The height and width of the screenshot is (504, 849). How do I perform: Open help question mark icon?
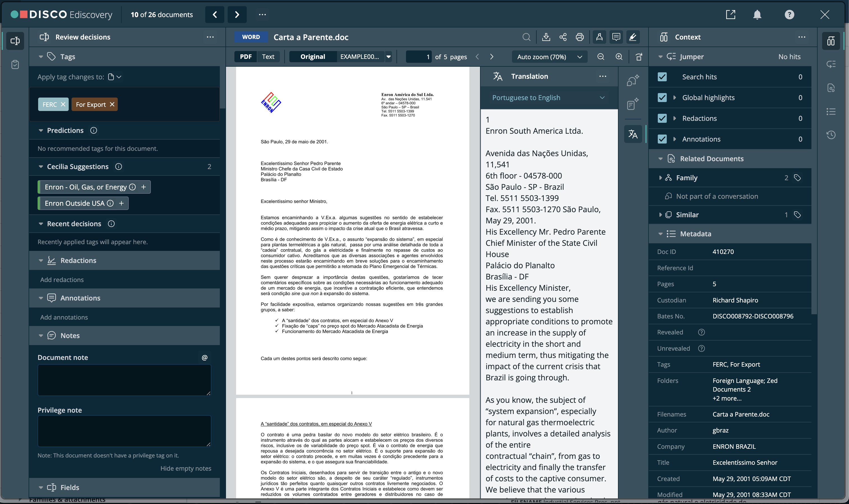pyautogui.click(x=789, y=14)
